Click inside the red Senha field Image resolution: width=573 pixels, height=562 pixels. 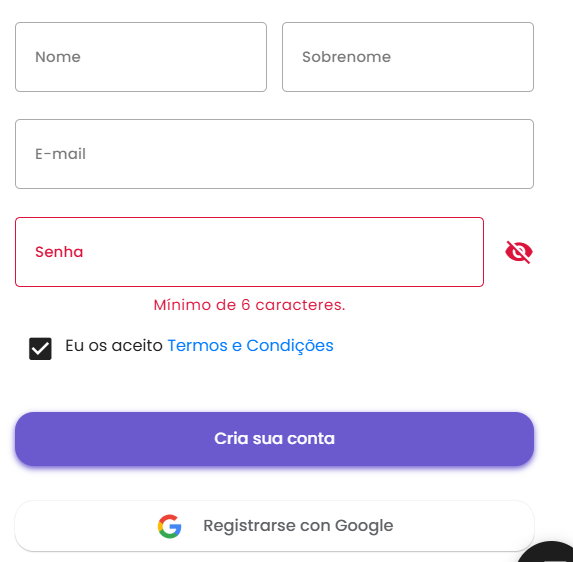tap(250, 252)
